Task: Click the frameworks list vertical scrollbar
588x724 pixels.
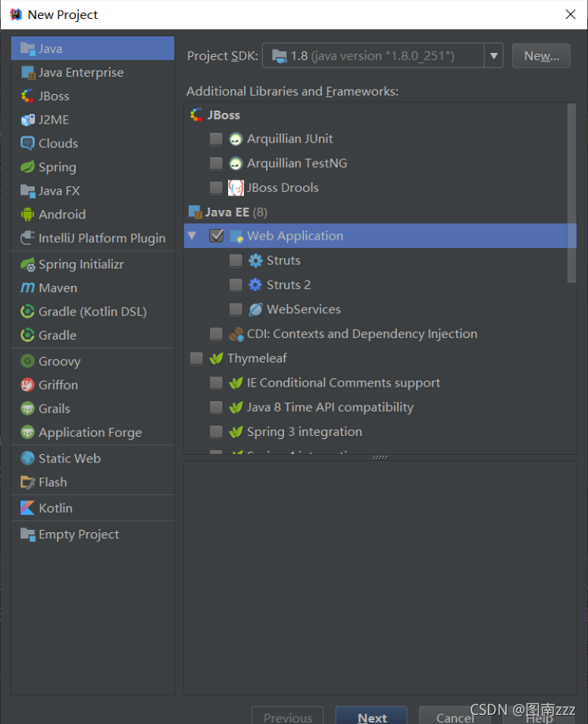Action: coord(572,193)
